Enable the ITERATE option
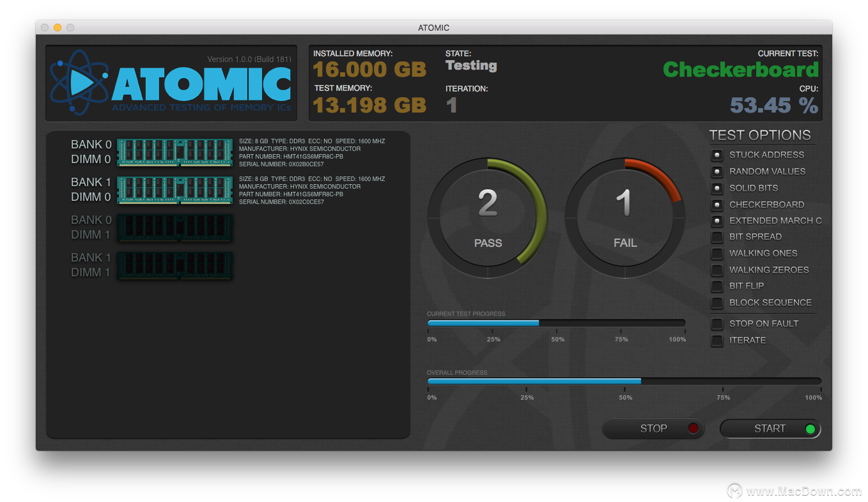868x502 pixels. point(717,340)
